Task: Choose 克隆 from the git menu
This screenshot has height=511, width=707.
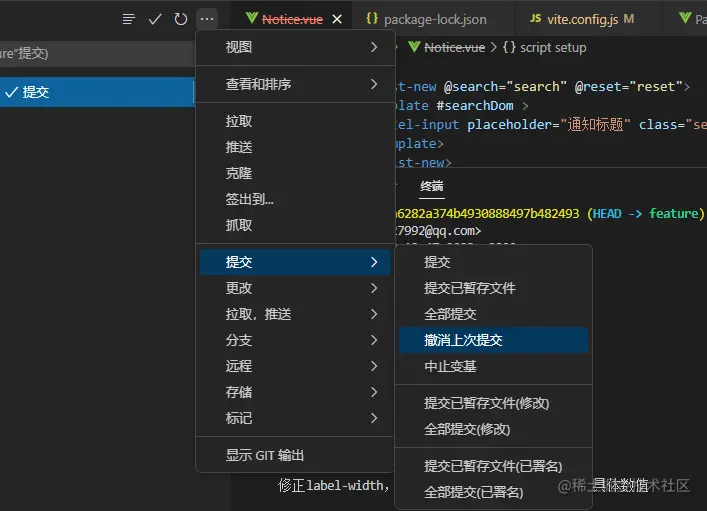Action: 295,174
